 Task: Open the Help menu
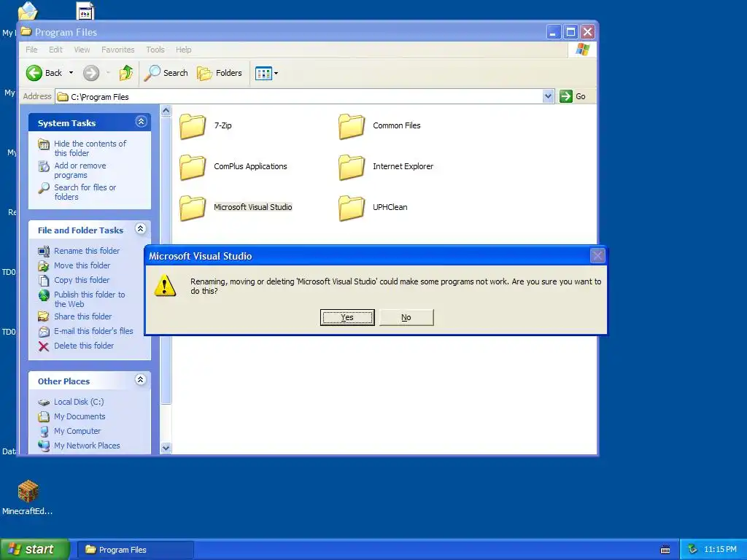pos(183,50)
